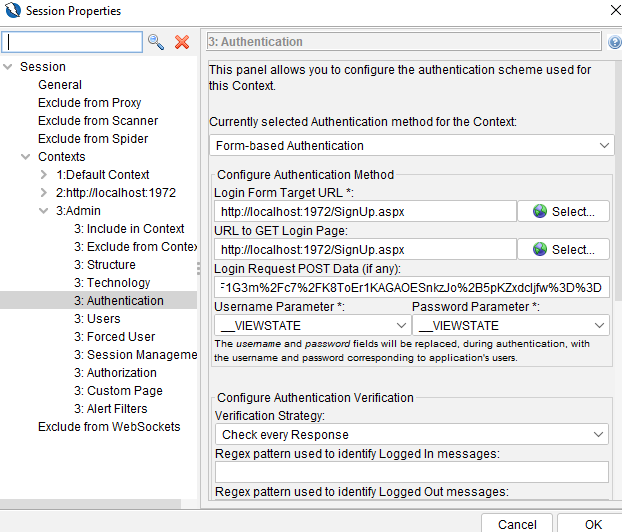This screenshot has height=532, width=622.
Task: Collapse the Session tree node
Action: 8,67
